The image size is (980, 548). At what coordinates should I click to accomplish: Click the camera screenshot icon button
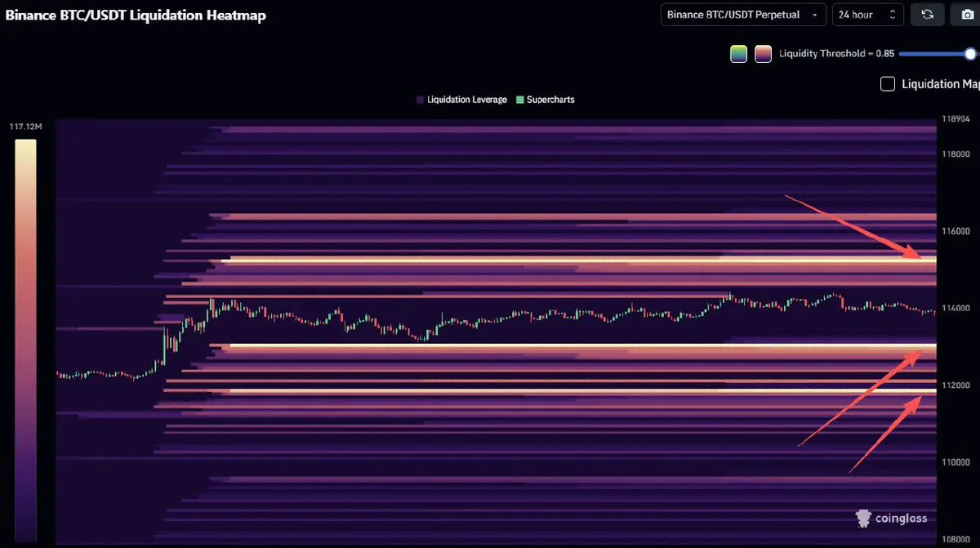point(967,15)
